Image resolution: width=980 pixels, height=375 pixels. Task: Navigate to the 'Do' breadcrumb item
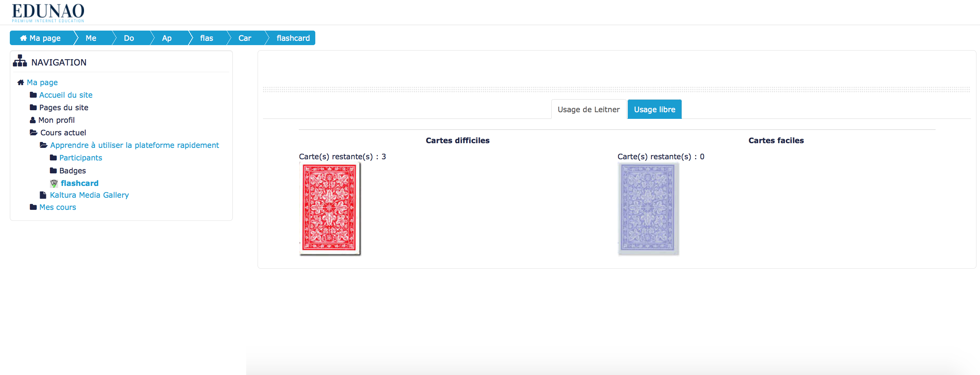(x=129, y=38)
